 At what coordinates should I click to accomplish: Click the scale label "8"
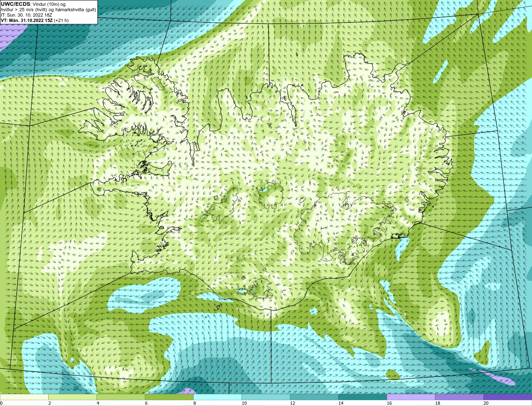pyautogui.click(x=195, y=403)
